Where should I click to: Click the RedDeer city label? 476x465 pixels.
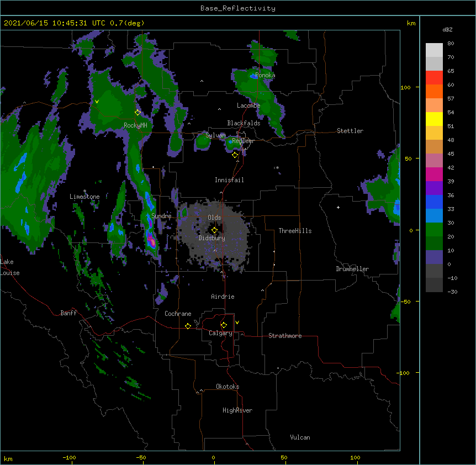click(243, 141)
